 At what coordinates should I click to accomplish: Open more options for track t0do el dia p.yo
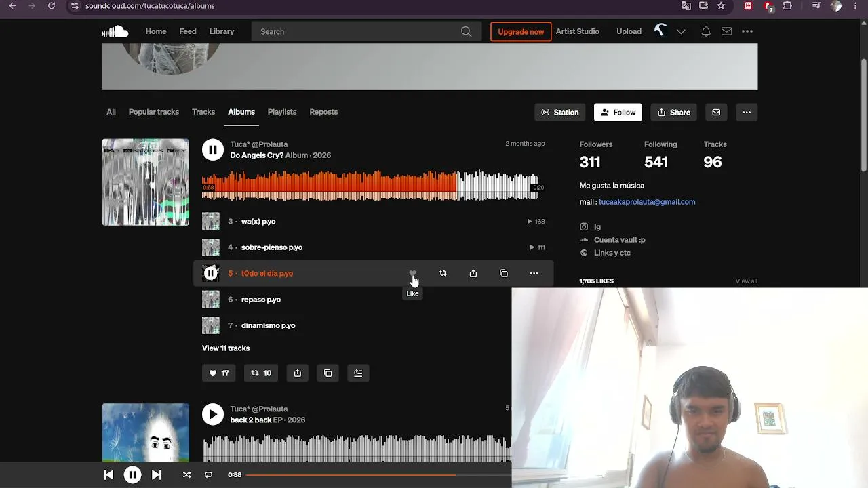point(534,273)
